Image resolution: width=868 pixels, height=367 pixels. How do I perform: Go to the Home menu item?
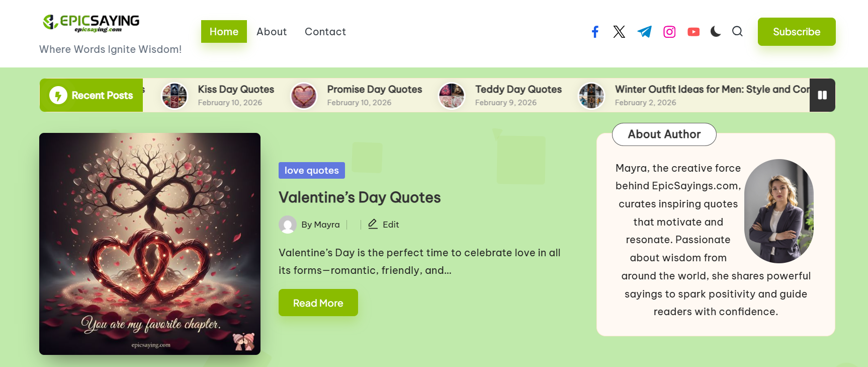[224, 32]
